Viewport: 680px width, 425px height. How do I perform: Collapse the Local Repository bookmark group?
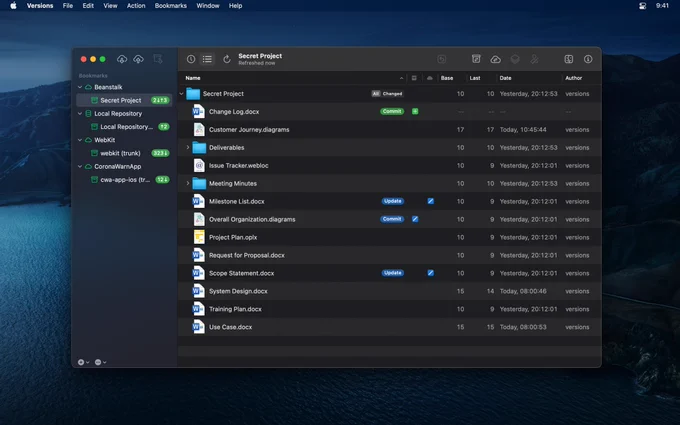coord(80,114)
